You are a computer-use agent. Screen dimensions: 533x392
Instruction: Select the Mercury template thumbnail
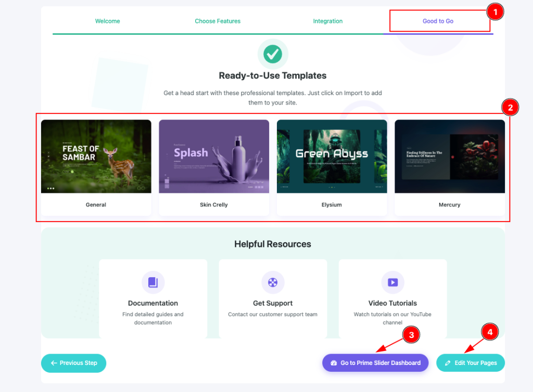[x=450, y=156]
